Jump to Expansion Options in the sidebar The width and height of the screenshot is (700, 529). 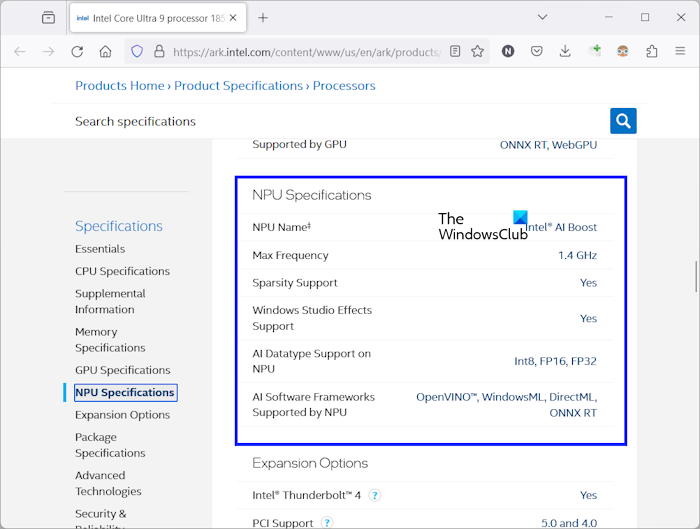click(x=122, y=415)
